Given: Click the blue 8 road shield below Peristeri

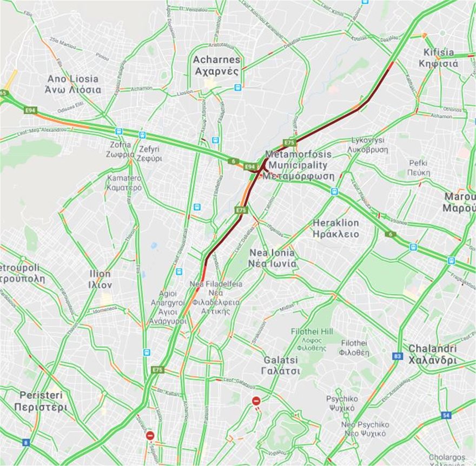Looking at the screenshot, I should [26, 443].
